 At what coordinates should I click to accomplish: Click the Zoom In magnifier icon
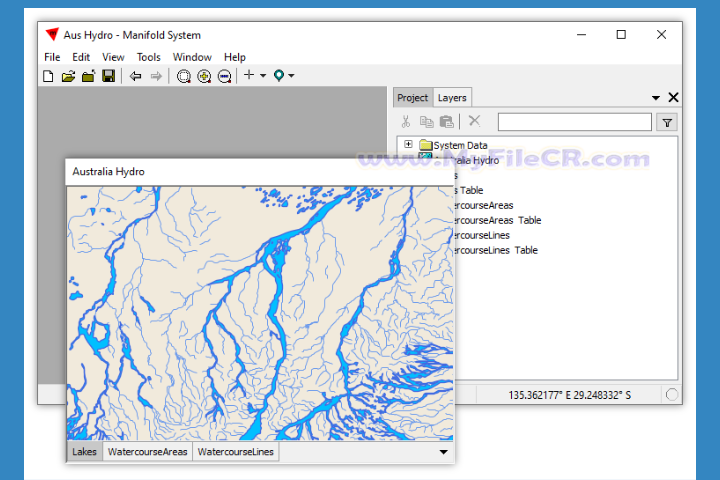tap(204, 76)
